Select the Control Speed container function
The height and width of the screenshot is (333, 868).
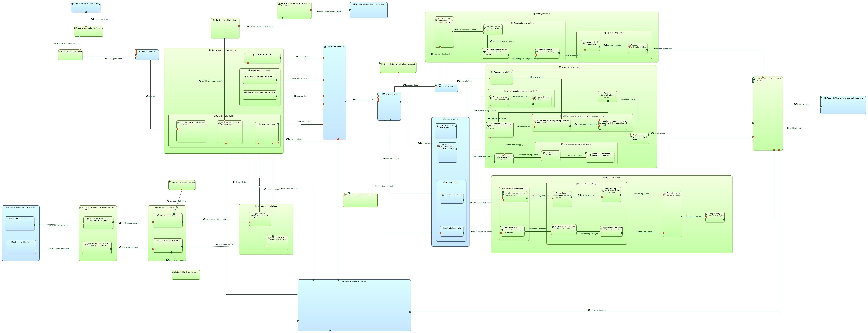coord(451,182)
